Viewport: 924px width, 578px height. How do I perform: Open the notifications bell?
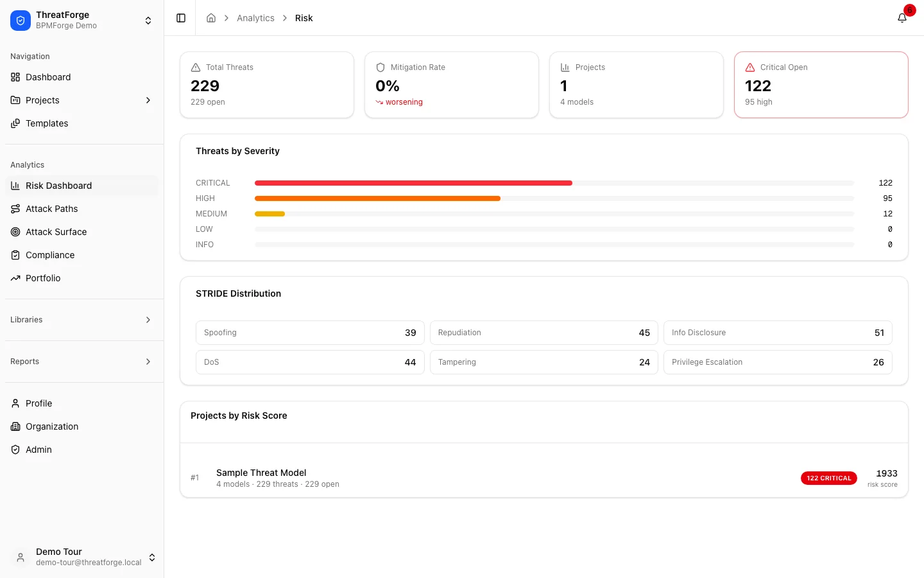tap(902, 18)
